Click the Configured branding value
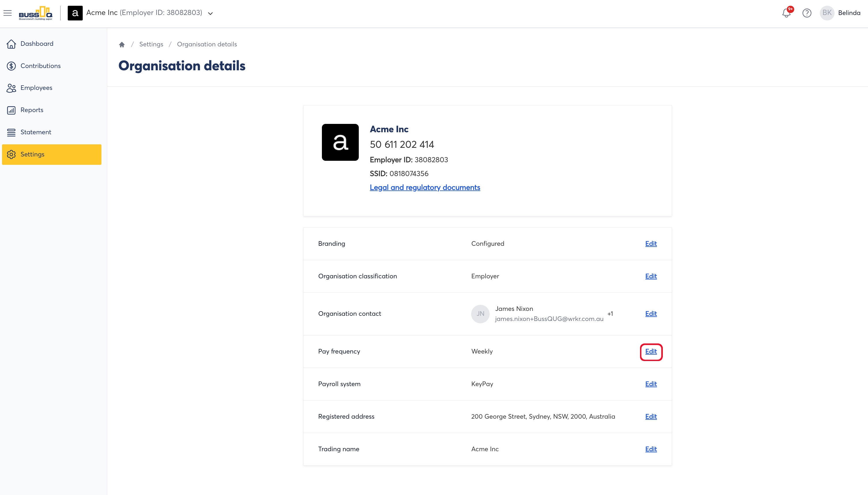Screen dimensions: 868x495 [488, 244]
